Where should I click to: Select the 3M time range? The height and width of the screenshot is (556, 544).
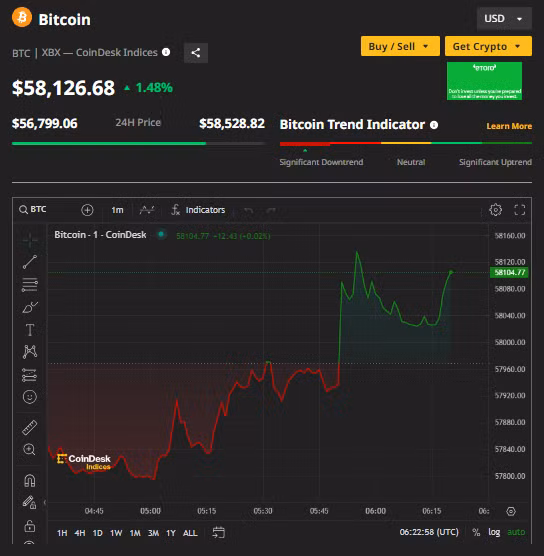153,533
